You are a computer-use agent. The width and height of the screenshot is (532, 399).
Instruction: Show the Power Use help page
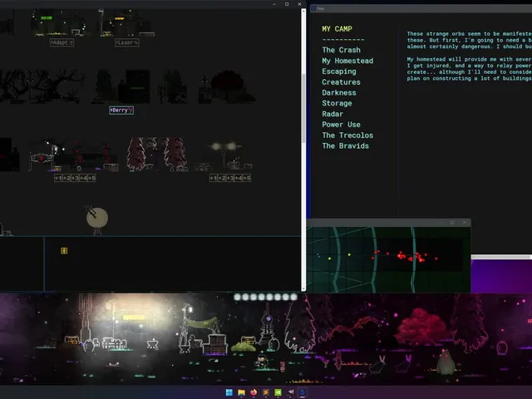pyautogui.click(x=341, y=125)
